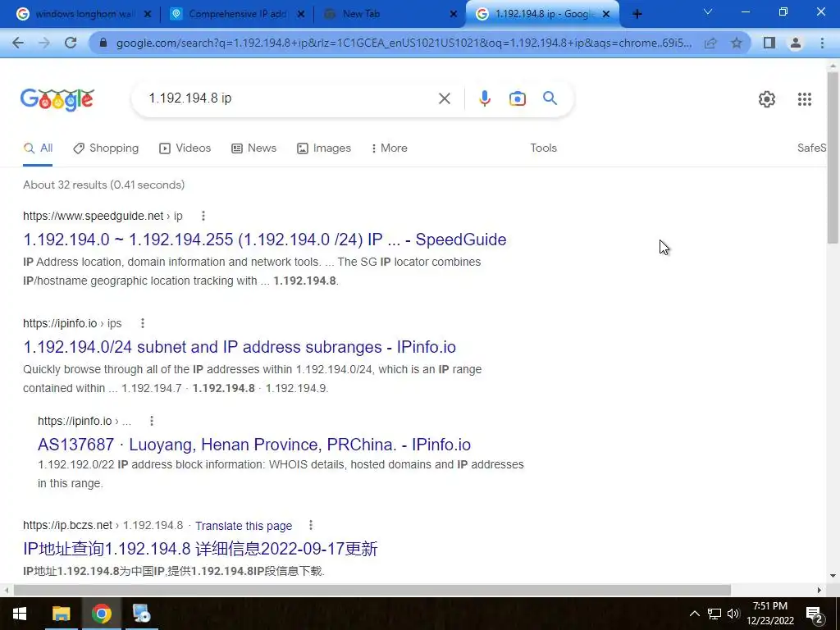Open the Chrome profile avatar menu
This screenshot has height=630, width=840.
tap(796, 43)
